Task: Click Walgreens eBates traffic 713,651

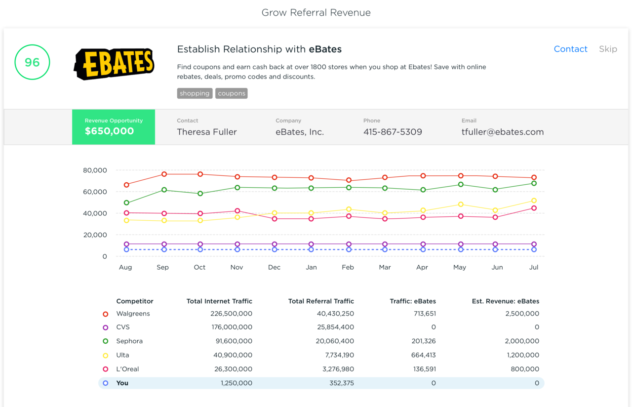Action: coord(425,314)
